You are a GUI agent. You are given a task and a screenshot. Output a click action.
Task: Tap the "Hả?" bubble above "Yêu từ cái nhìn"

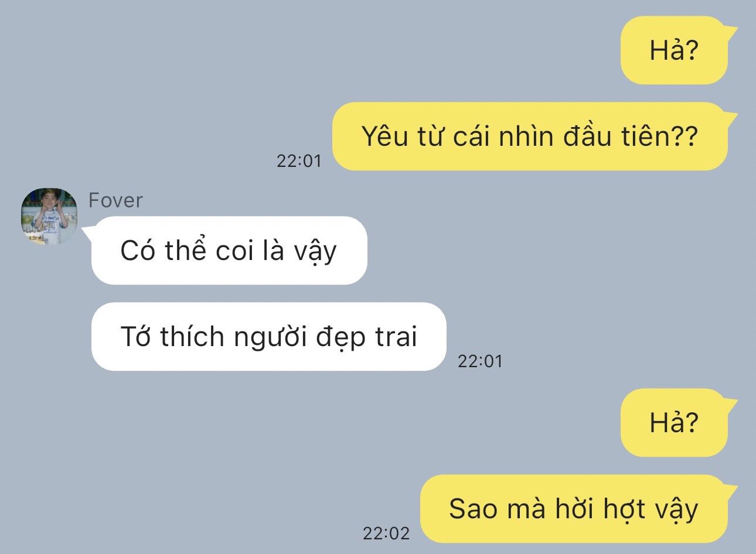point(674,50)
